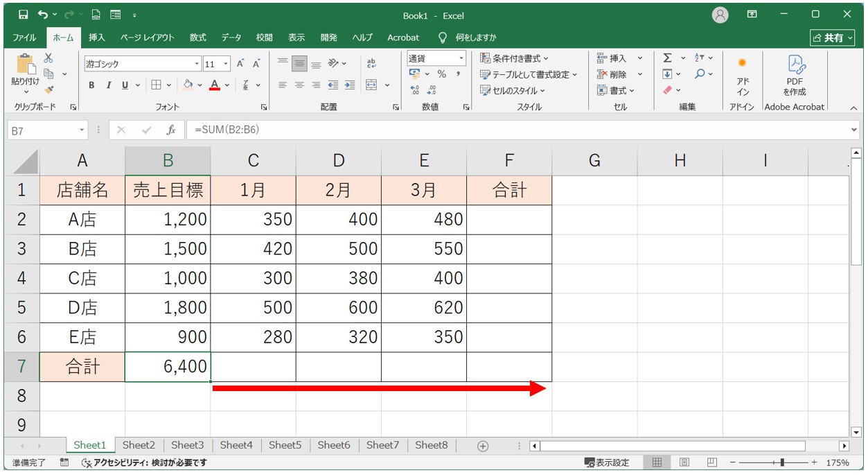Switch to the Formulas (数式) tab
The height and width of the screenshot is (475, 868).
point(197,37)
